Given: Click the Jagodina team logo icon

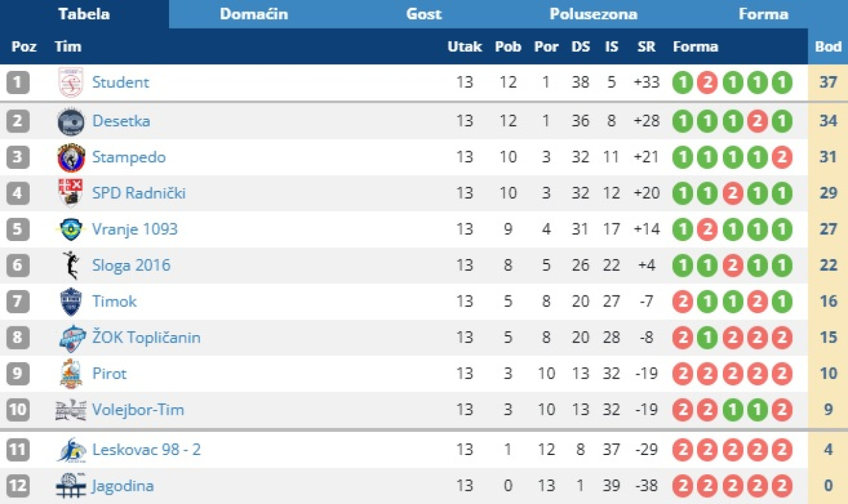Looking at the screenshot, I should (70, 486).
